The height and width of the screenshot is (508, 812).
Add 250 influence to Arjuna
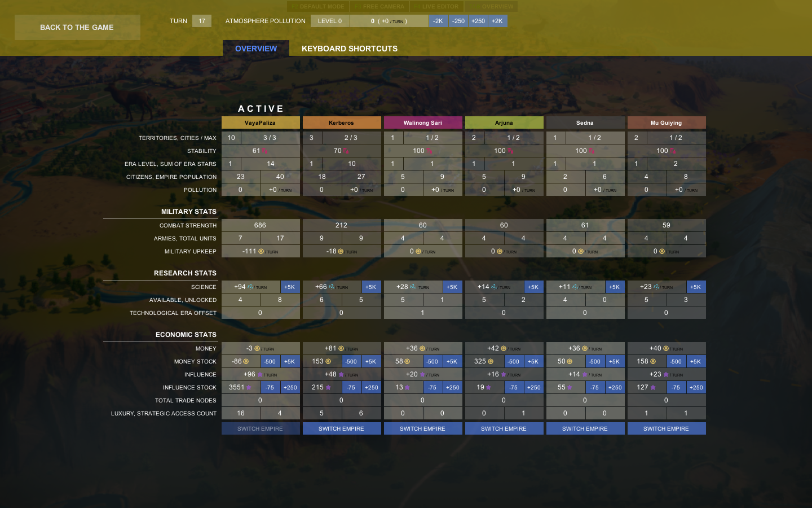(533, 387)
